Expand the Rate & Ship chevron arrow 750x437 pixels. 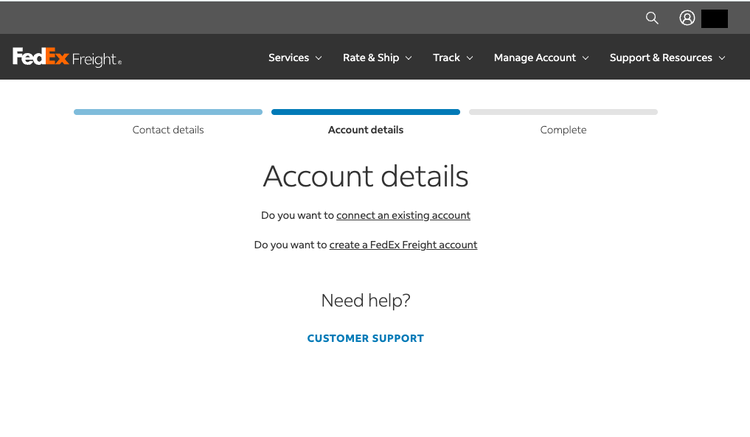click(408, 58)
